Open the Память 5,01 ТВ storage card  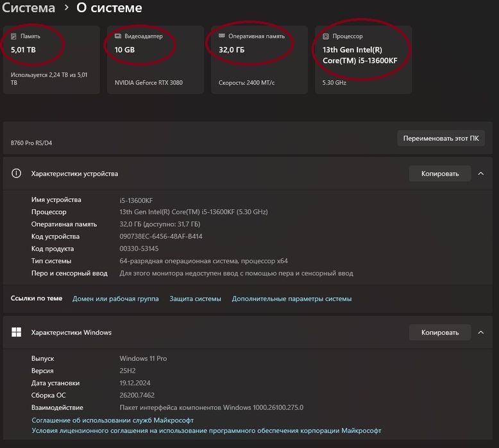[x=51, y=60]
